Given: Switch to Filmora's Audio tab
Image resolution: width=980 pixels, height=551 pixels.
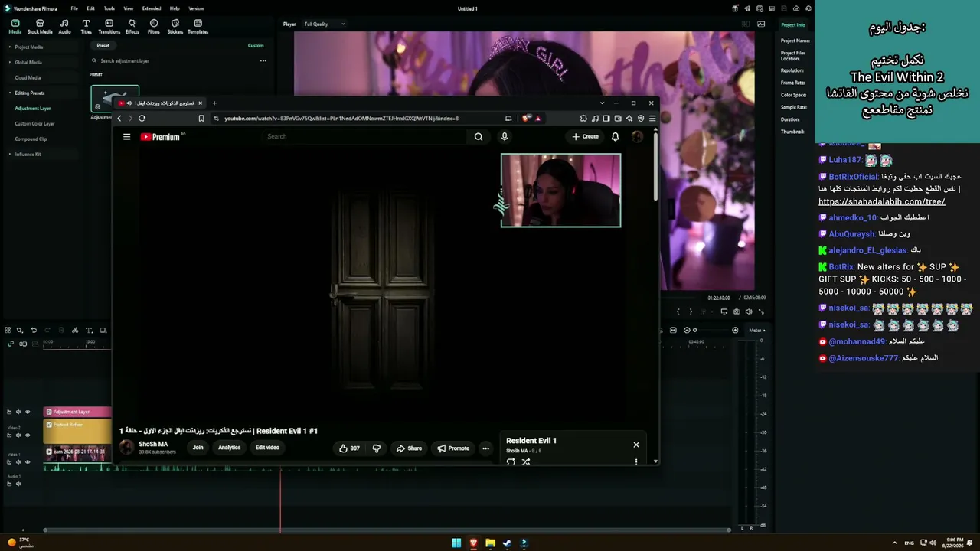Looking at the screenshot, I should click(64, 27).
